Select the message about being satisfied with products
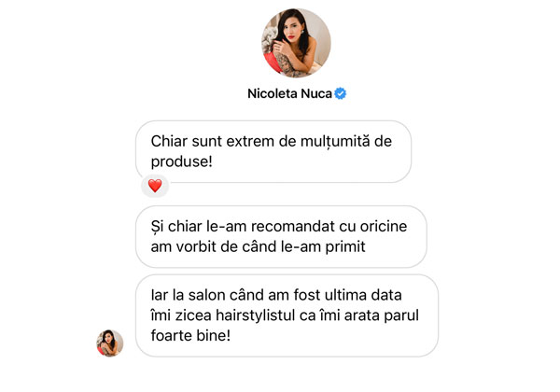 click(x=273, y=152)
